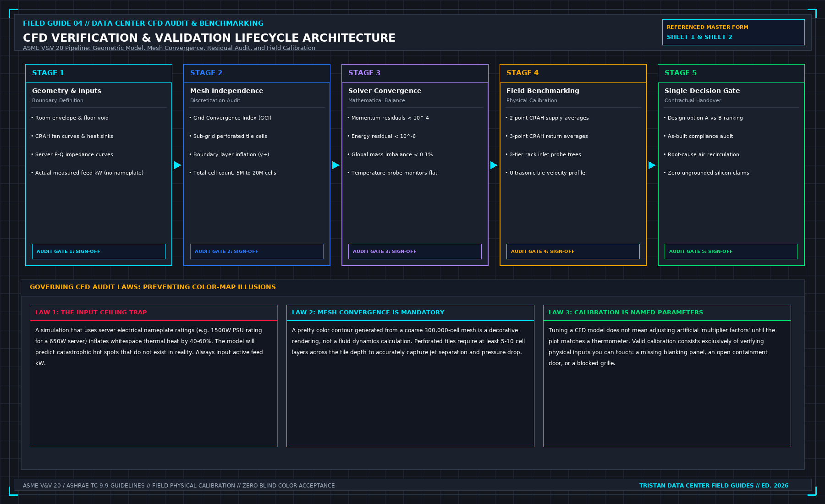Open Referenced Master Form Sheet 1 & 2 box
Screen dimensions: 825x504
click(733, 32)
